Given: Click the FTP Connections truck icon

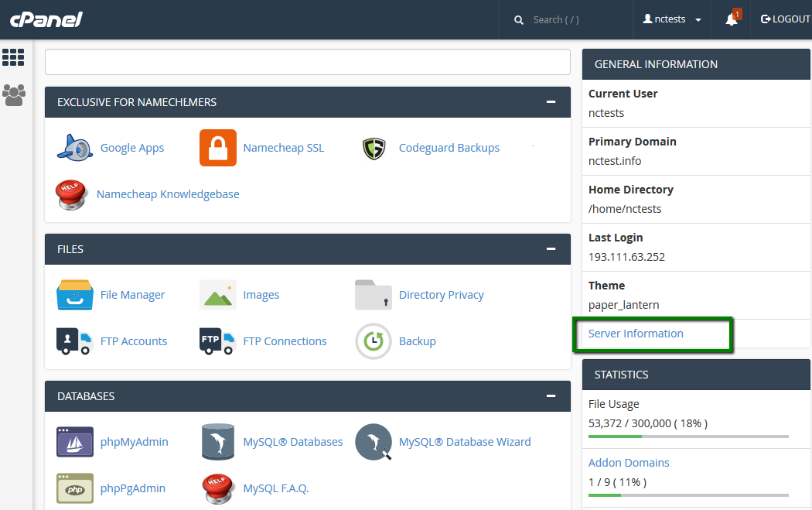Looking at the screenshot, I should point(217,341).
